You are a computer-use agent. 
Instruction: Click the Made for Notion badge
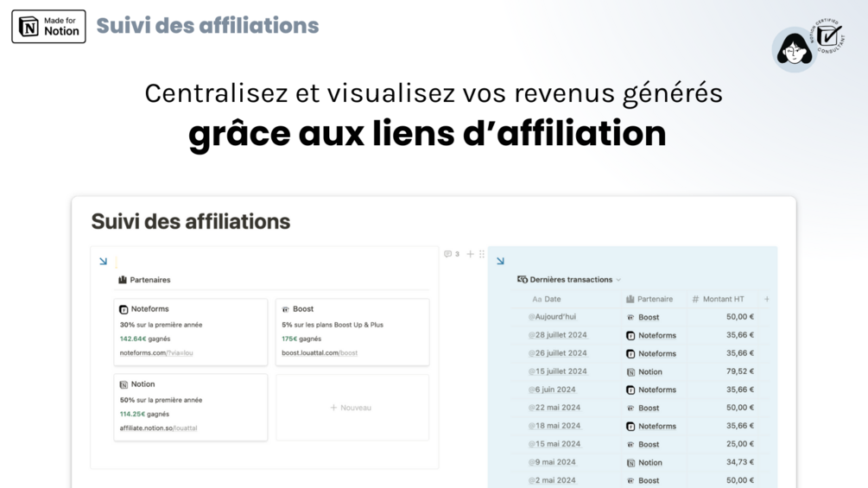click(x=48, y=26)
